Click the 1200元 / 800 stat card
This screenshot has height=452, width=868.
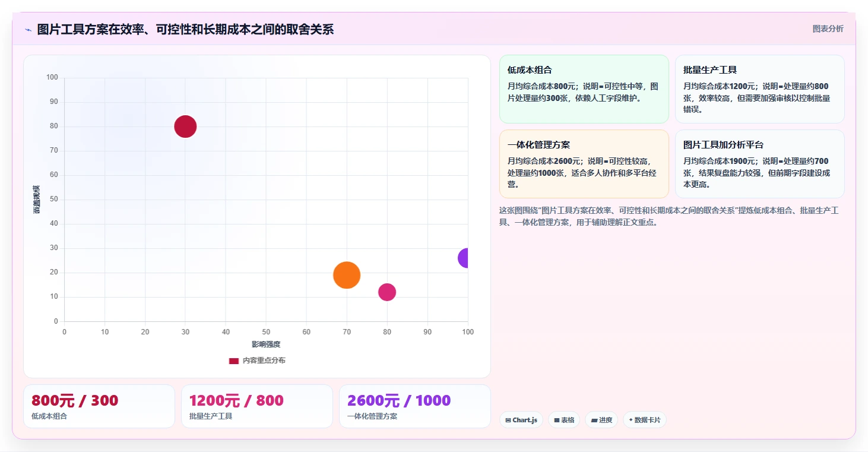(257, 406)
